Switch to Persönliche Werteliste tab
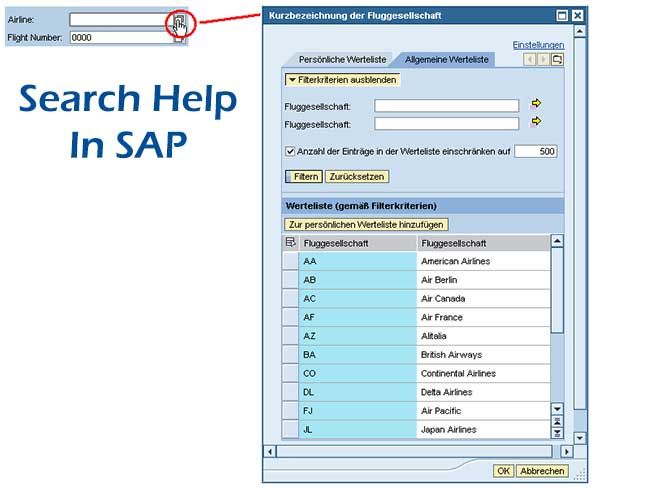This screenshot has width=650, height=488. click(342, 60)
